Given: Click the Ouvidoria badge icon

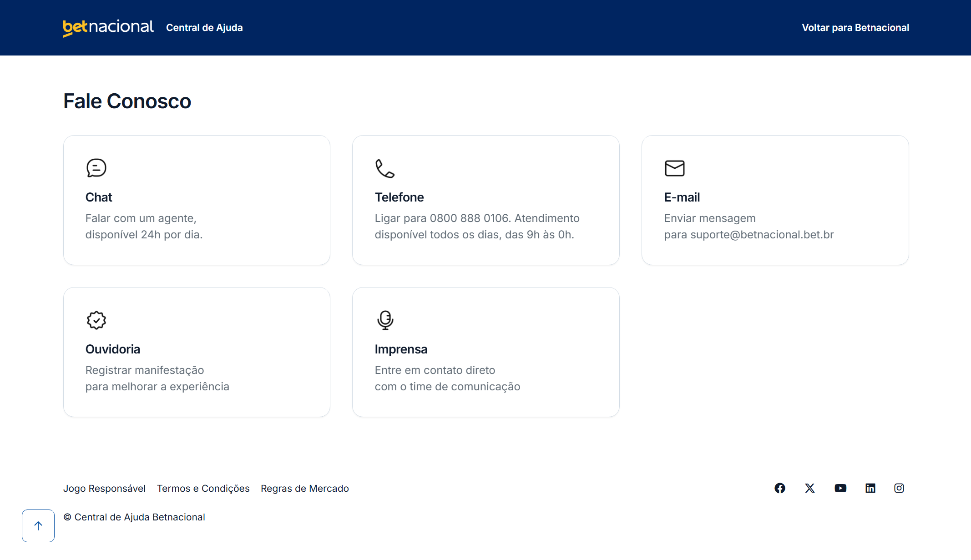Looking at the screenshot, I should tap(96, 319).
